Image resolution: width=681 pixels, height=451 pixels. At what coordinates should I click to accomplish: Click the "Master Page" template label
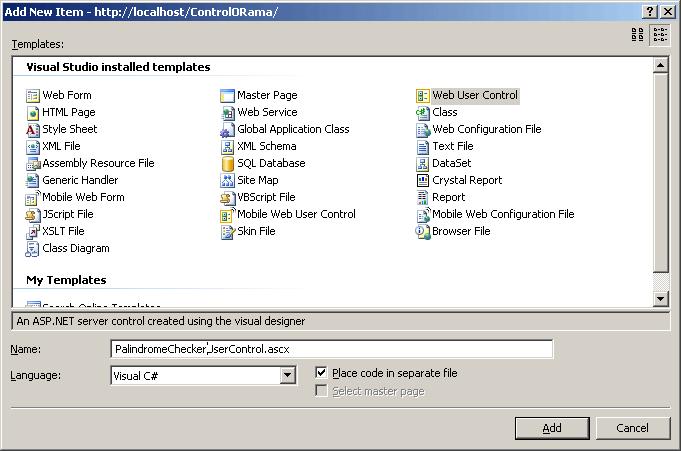(x=267, y=95)
